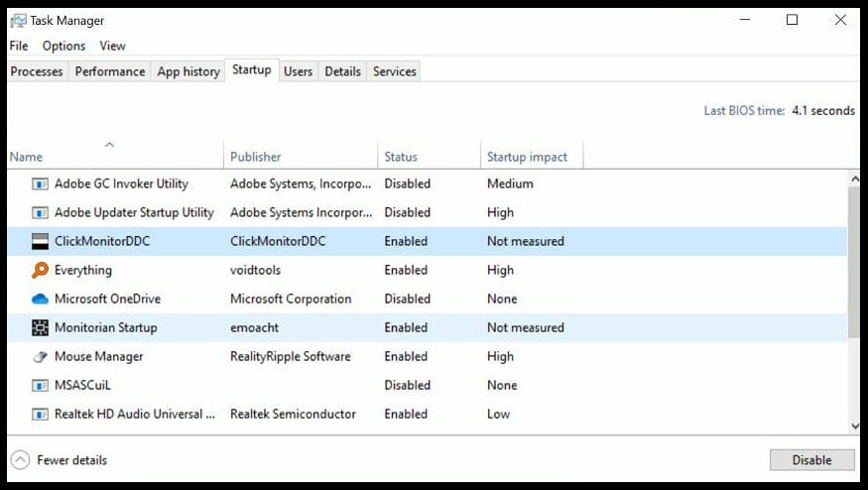Select the ClickMonitorDDC monitor icon
The image size is (868, 490).
[40, 241]
